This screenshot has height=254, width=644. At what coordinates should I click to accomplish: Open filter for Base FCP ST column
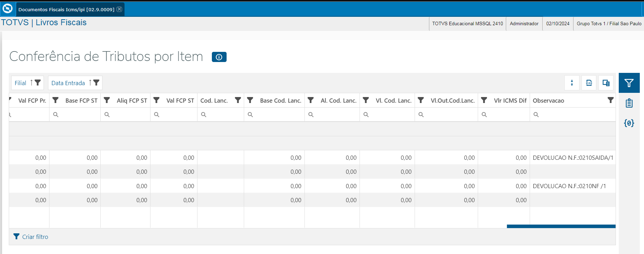55,100
